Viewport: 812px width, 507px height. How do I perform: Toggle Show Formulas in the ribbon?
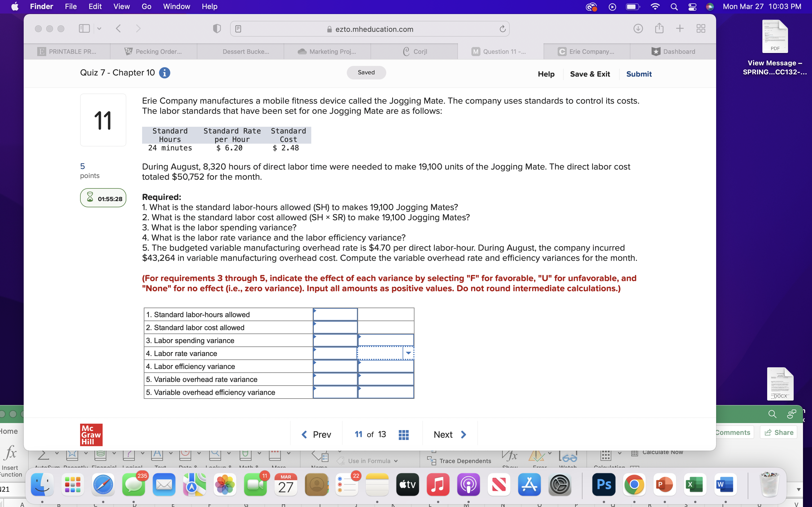click(510, 456)
